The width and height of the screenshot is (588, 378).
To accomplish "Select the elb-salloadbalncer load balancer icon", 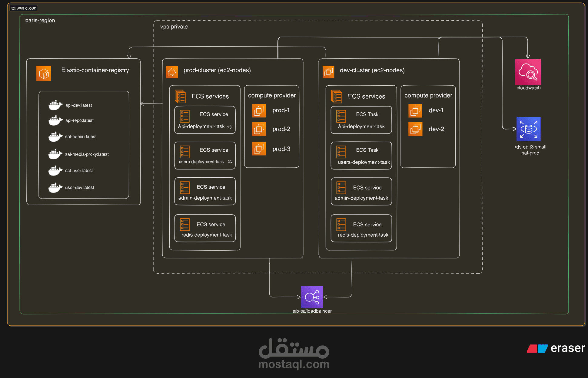I will (312, 297).
